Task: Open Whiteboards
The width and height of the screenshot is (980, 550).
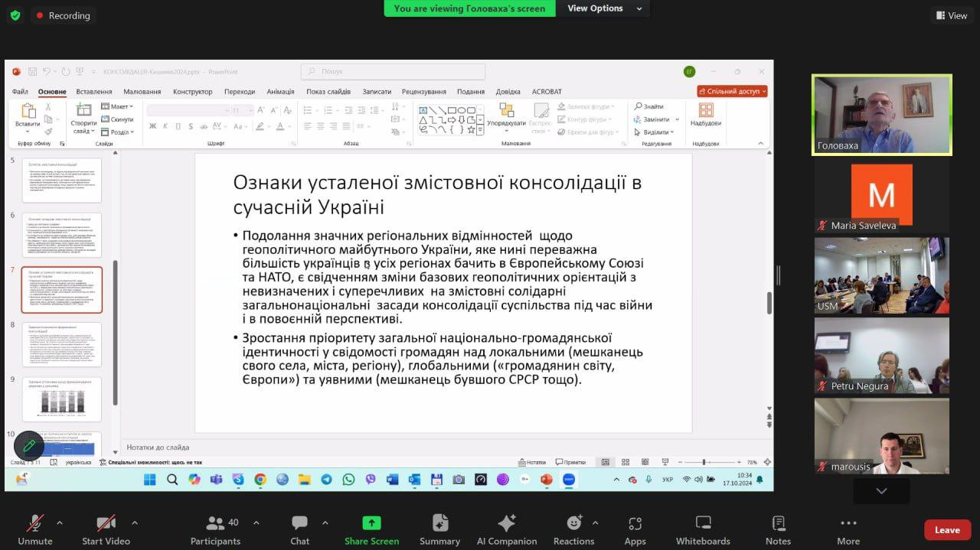Action: 703,523
